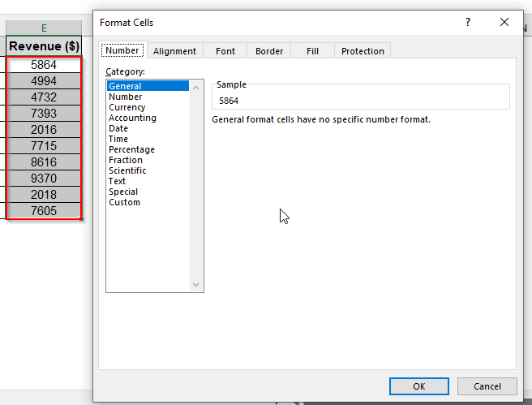Select column E header
532x405 pixels.
pos(44,28)
